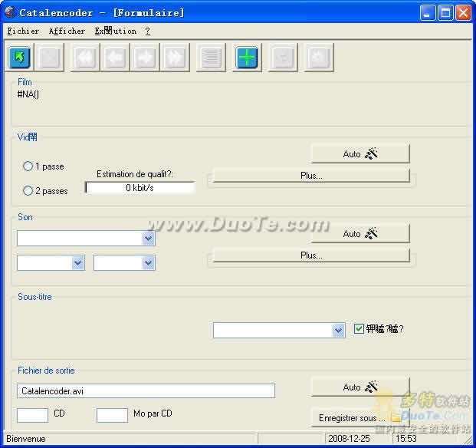The height and width of the screenshot is (448, 476).
Task: Maximize the Catalencoder window
Action: (445, 13)
